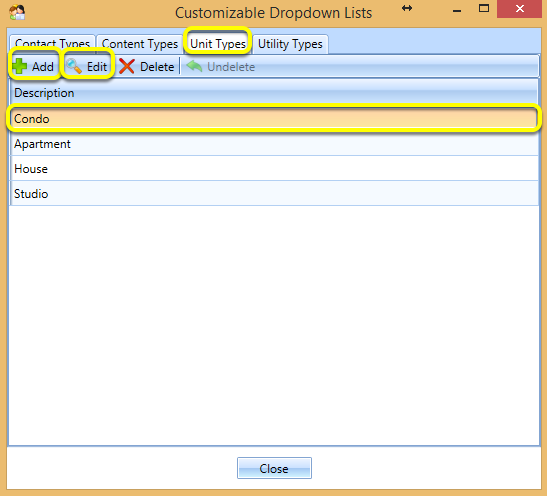Choose the House unit type row
The height and width of the screenshot is (496, 547).
[274, 169]
